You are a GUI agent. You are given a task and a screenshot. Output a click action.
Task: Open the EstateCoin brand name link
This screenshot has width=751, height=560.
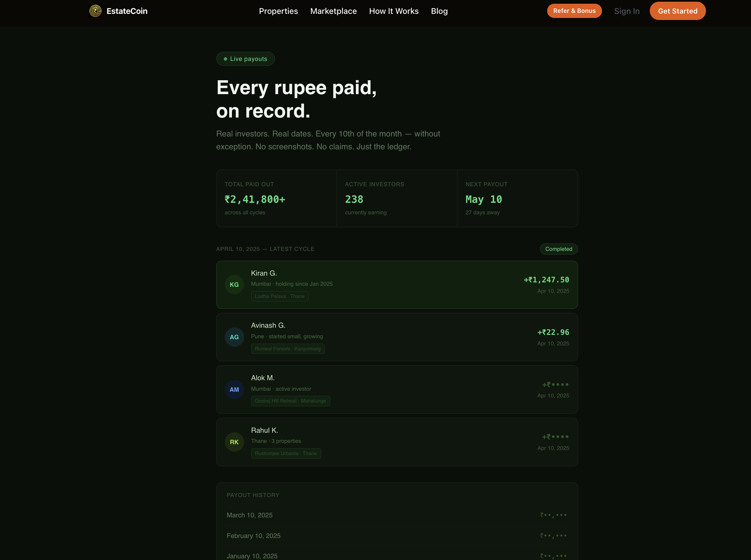(127, 11)
